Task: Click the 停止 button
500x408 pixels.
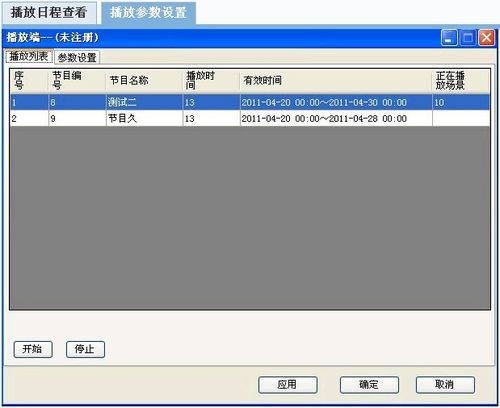Action: [85, 349]
